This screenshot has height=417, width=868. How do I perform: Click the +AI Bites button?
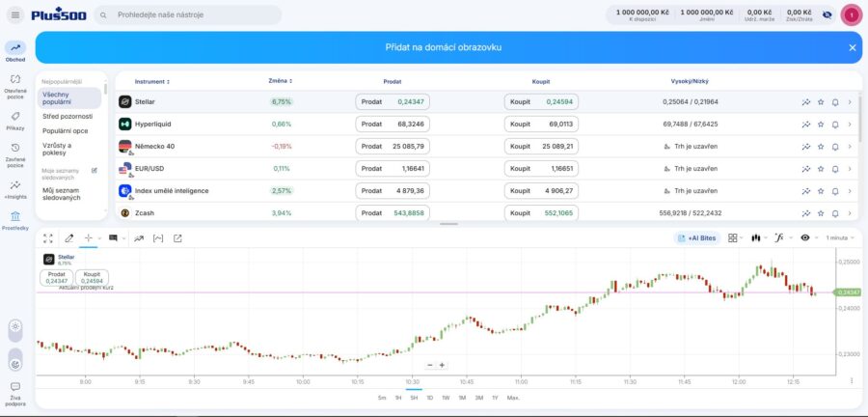[697, 238]
